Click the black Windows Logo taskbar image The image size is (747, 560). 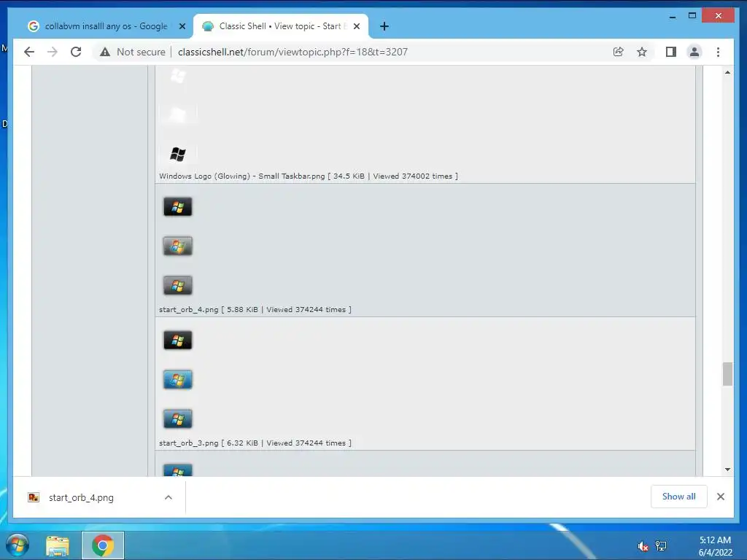[x=178, y=154]
